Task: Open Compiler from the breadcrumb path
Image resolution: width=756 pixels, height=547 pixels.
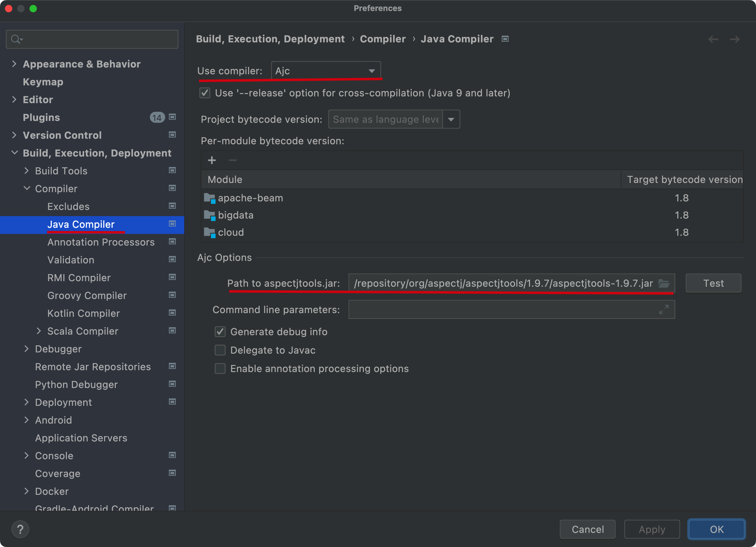Action: pyautogui.click(x=382, y=39)
